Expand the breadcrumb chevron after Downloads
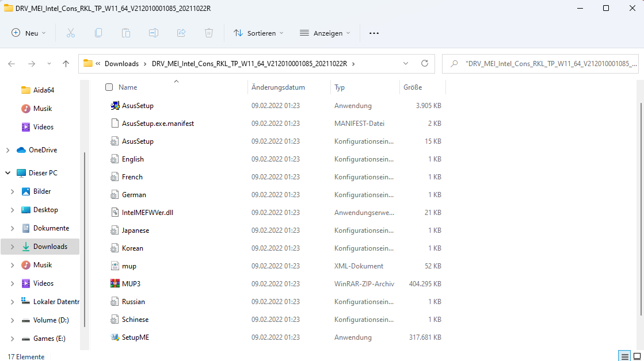This screenshot has width=644, height=361. (x=145, y=64)
